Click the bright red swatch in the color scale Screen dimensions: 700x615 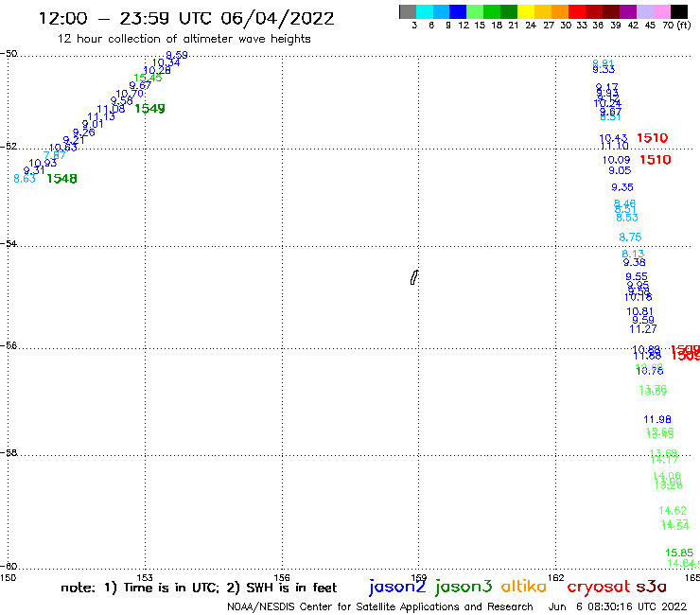577,11
